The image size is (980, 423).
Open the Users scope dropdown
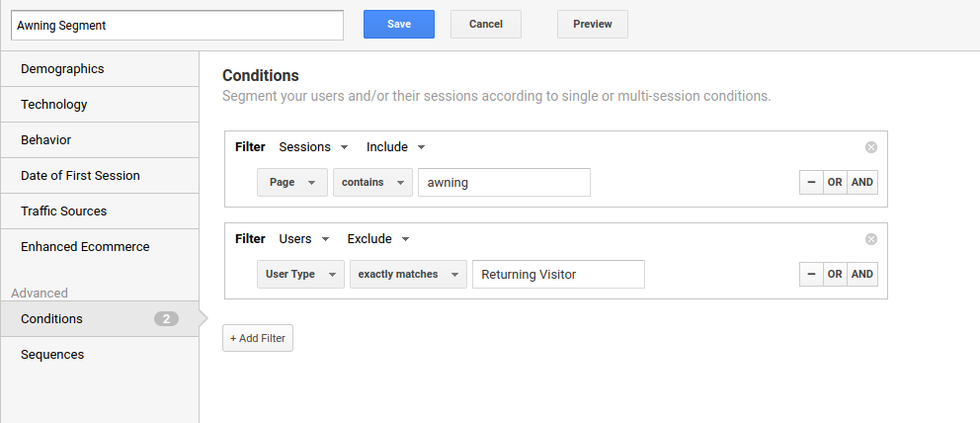pos(303,239)
